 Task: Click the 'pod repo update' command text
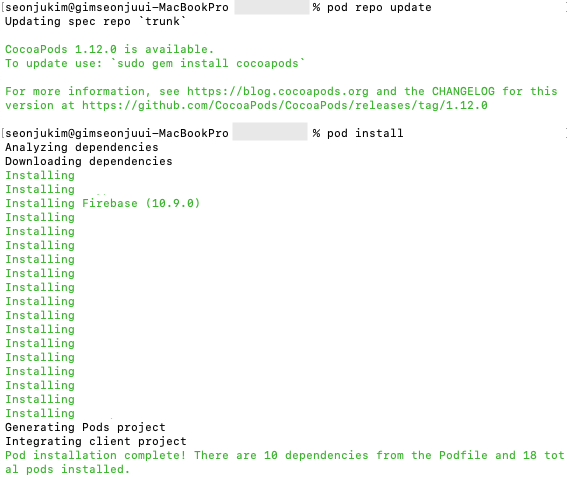click(379, 8)
